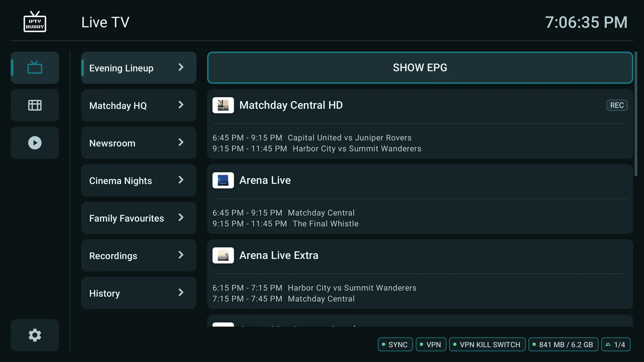Select the Family Favourites category
Image resolution: width=644 pixels, height=362 pixels.
[139, 218]
